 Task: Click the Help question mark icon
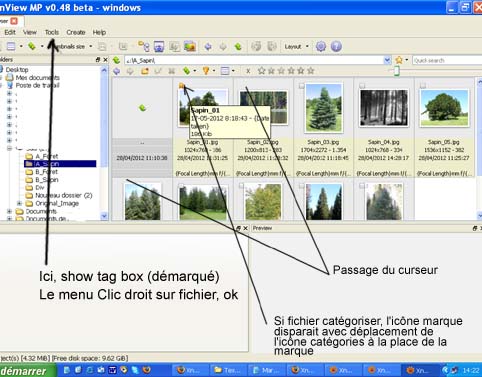tap(336, 46)
